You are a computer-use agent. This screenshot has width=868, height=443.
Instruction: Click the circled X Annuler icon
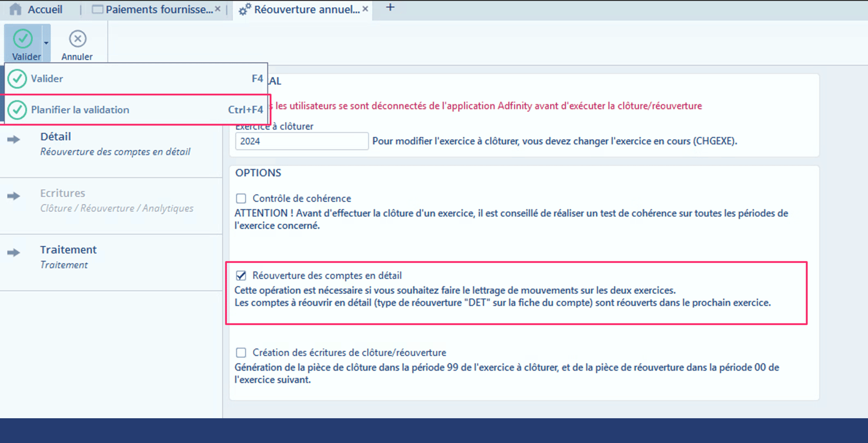(x=77, y=38)
